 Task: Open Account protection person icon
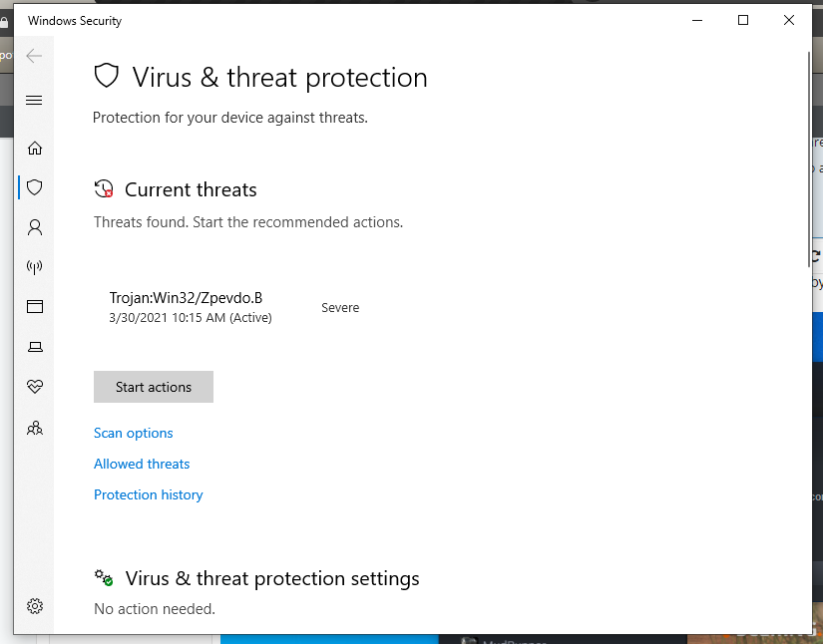point(35,227)
